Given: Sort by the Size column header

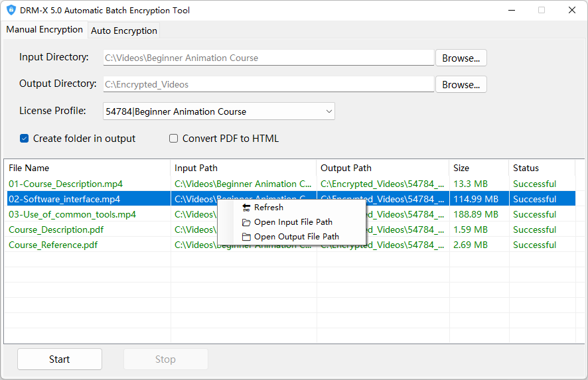Looking at the screenshot, I should coord(479,168).
